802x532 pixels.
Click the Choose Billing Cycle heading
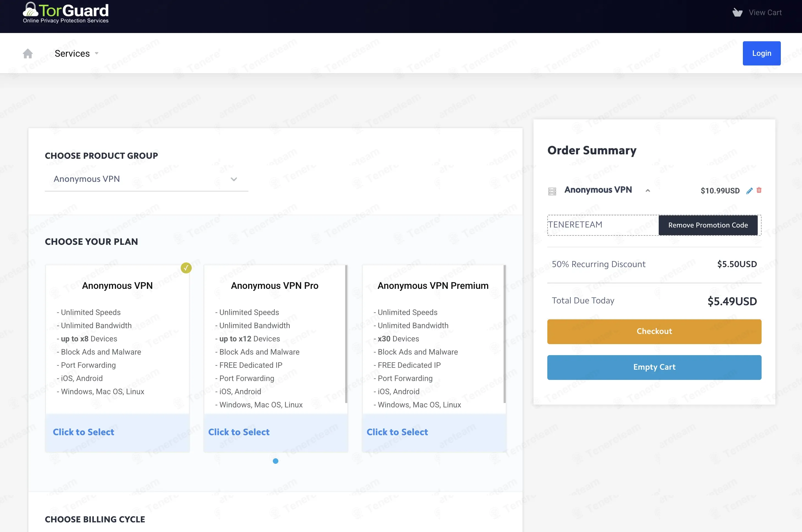click(x=95, y=519)
